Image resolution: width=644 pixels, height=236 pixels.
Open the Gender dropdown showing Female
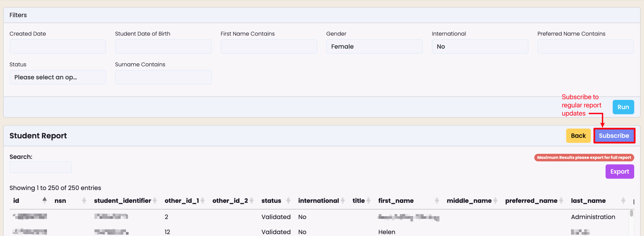374,47
